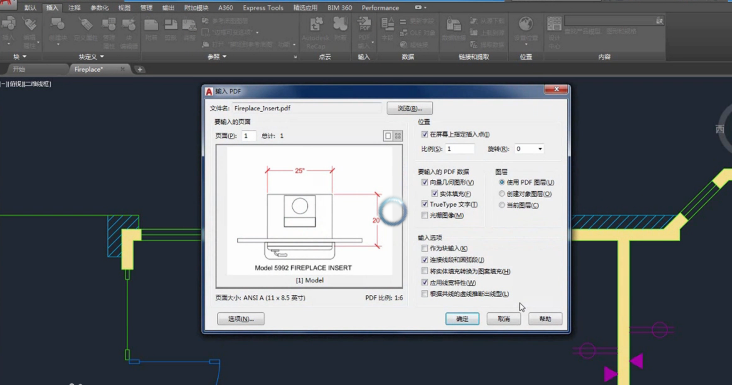The width and height of the screenshot is (732, 385).
Task: Click the 比例 (Scale) input field
Action: click(x=460, y=149)
